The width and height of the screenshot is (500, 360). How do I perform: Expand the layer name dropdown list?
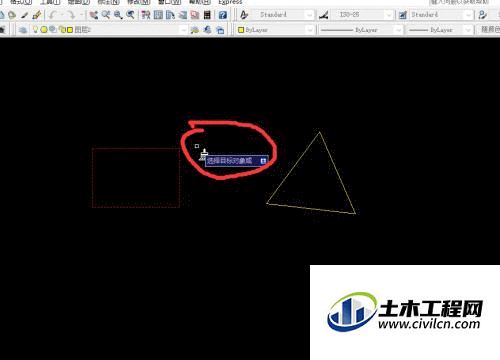click(183, 30)
